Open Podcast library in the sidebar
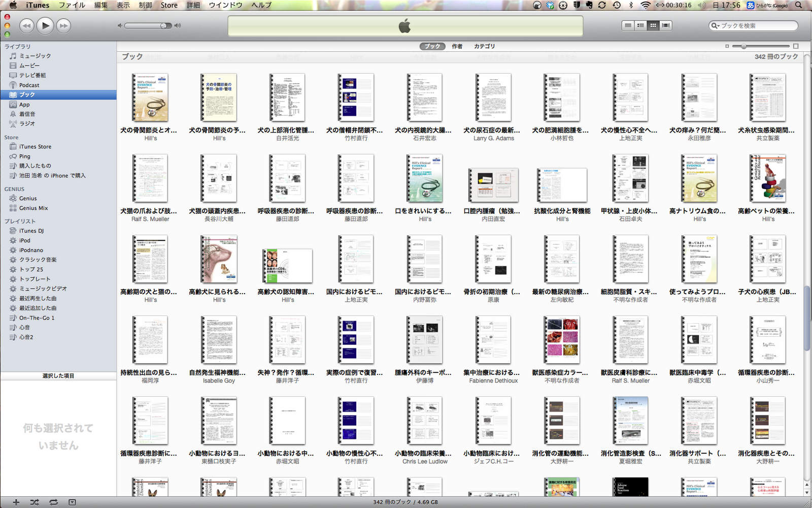 click(29, 85)
